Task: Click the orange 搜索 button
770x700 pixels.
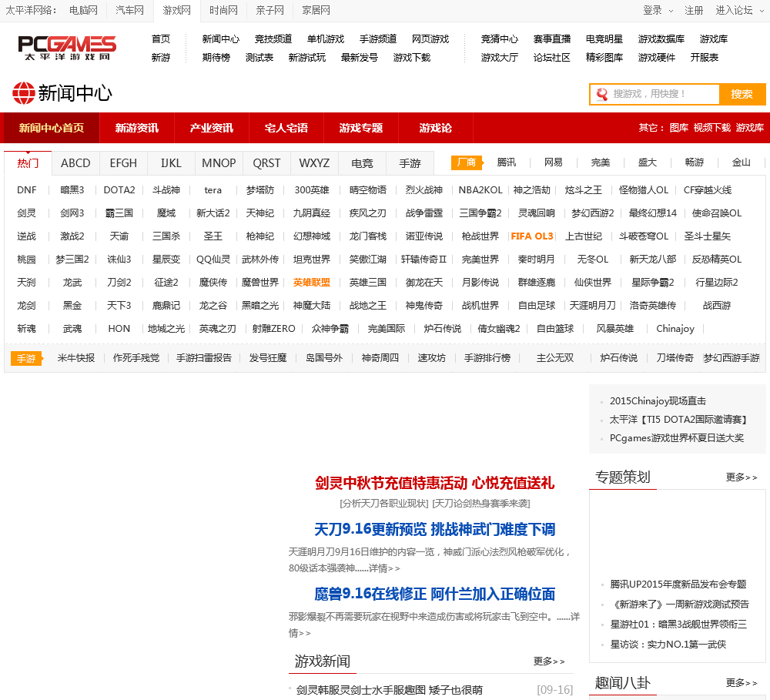Action: coord(742,94)
